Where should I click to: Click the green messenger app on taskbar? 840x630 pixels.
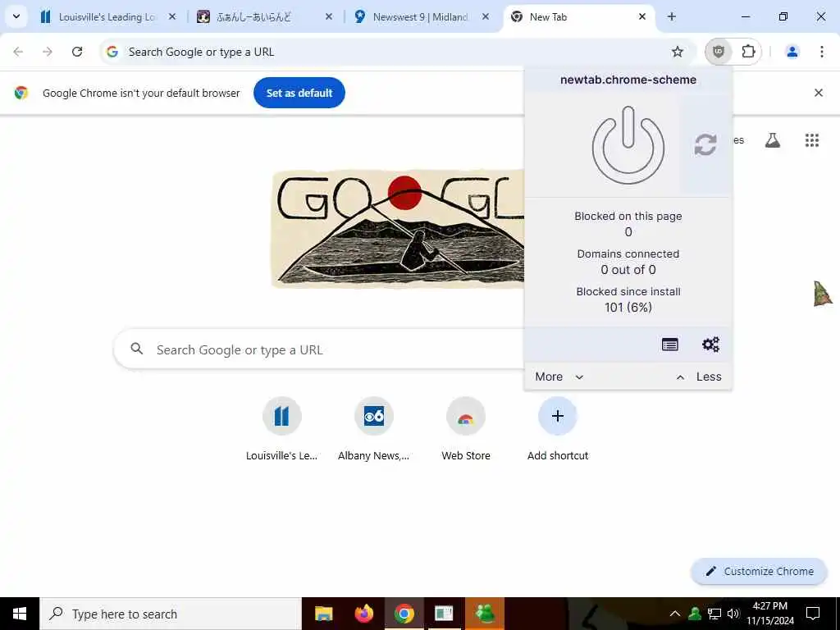(484, 614)
